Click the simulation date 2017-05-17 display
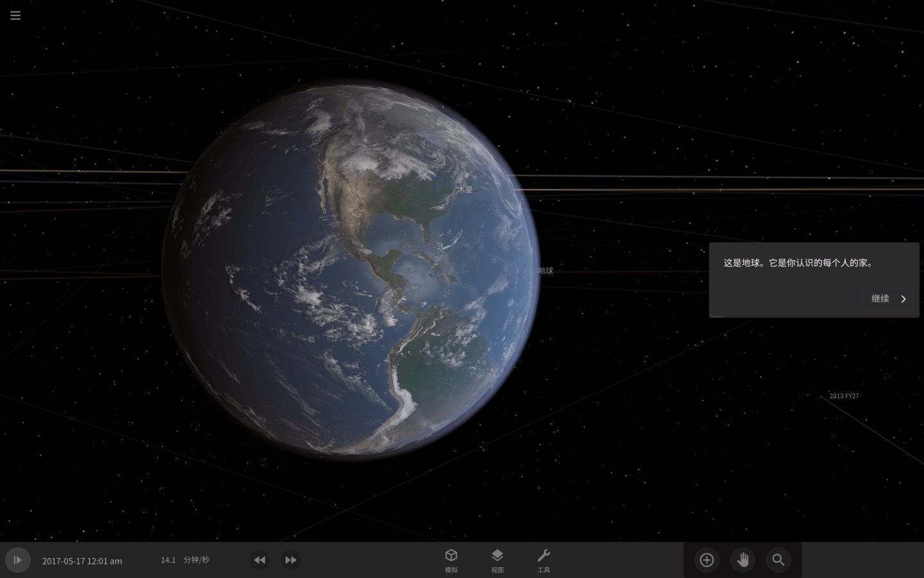Image resolution: width=924 pixels, height=578 pixels. coord(82,561)
